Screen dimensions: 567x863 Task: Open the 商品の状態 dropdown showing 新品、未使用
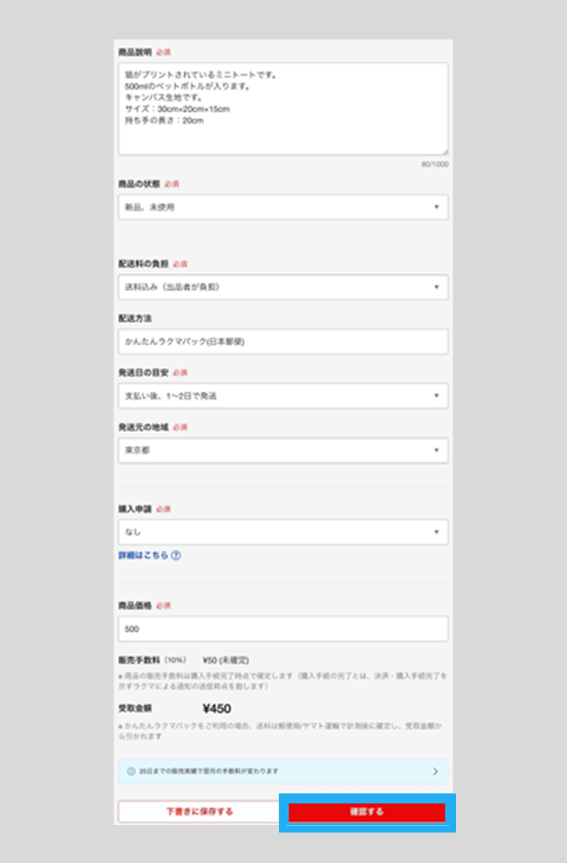(283, 207)
